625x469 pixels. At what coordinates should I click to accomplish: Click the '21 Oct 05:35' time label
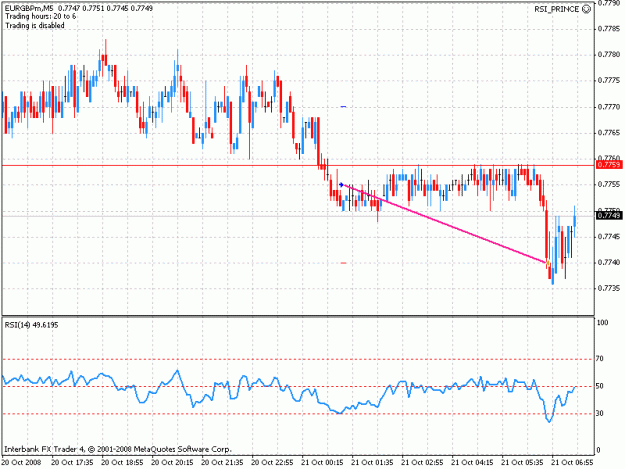pyautogui.click(x=522, y=463)
